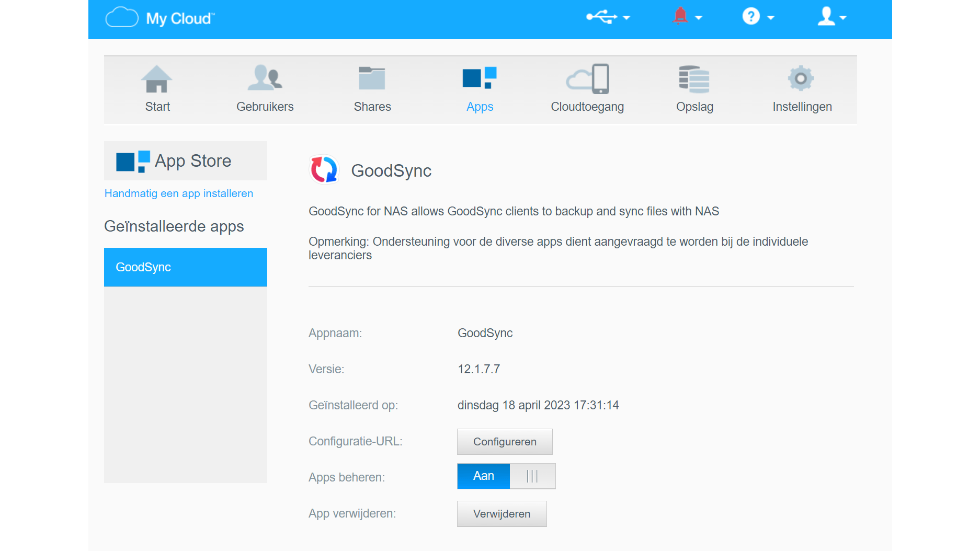Click the App Store squares icon
Viewport: 980px width, 551px height.
click(133, 161)
